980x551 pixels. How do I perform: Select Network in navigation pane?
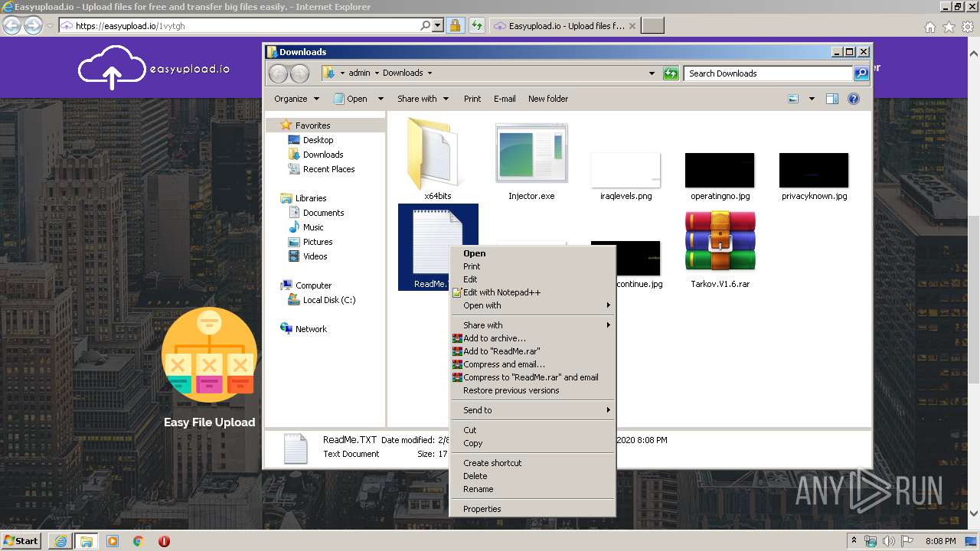311,329
